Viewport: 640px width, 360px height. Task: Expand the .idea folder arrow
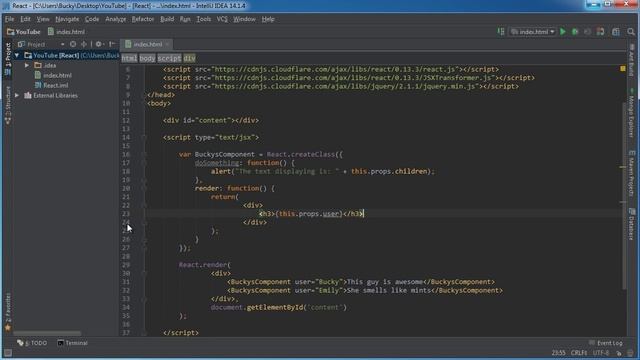point(27,65)
